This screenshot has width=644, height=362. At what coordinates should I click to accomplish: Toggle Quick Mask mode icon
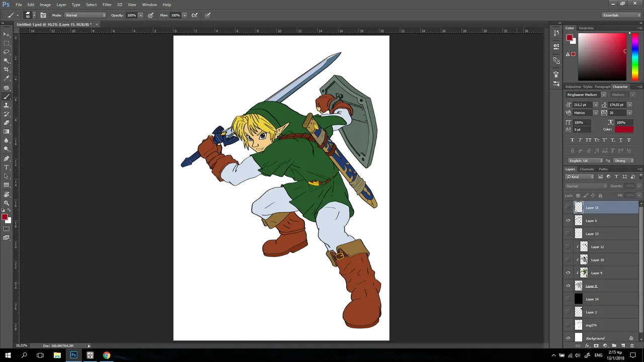pyautogui.click(x=7, y=229)
